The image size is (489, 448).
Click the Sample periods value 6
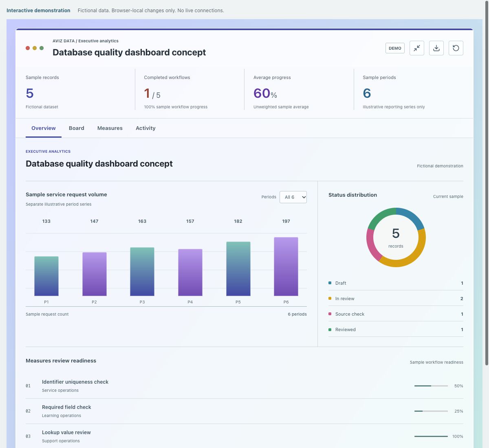coord(367,93)
